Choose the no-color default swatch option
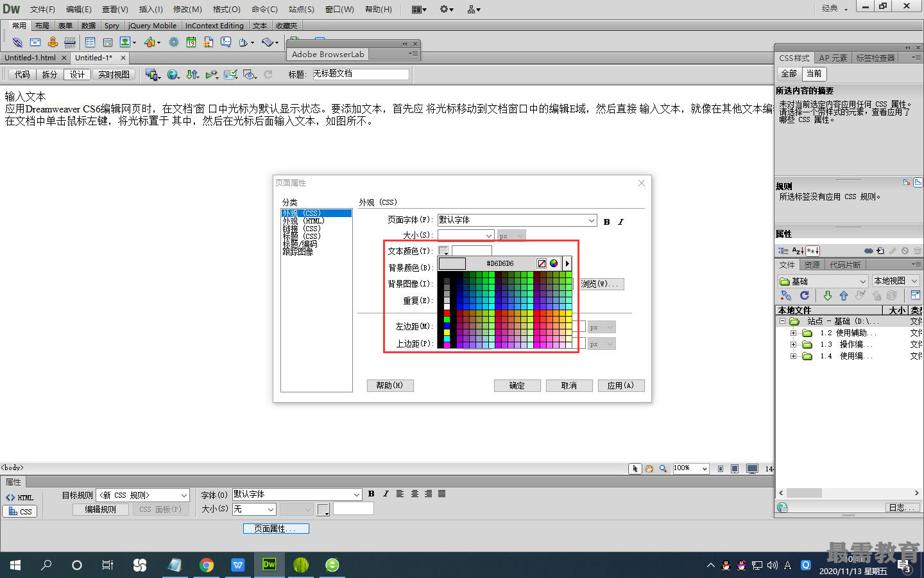Viewport: 924px width, 578px height. click(x=542, y=263)
